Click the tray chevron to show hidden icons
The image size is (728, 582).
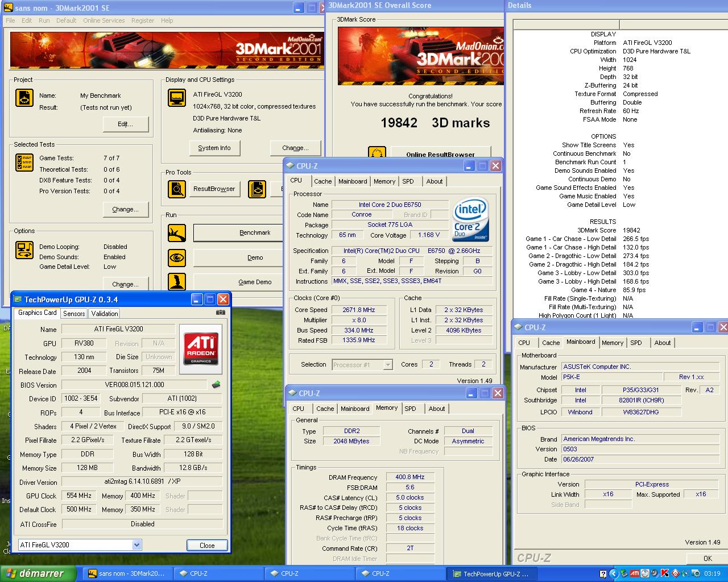click(x=614, y=573)
